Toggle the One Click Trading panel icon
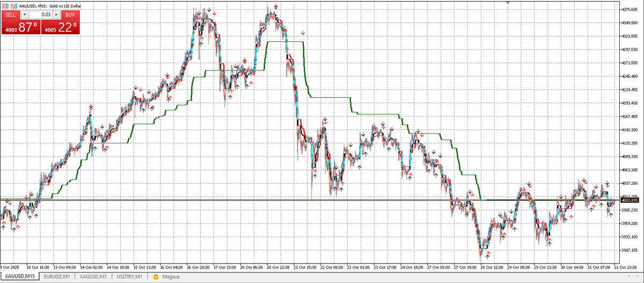Screen dimensions: 644x283 click(14, 6)
